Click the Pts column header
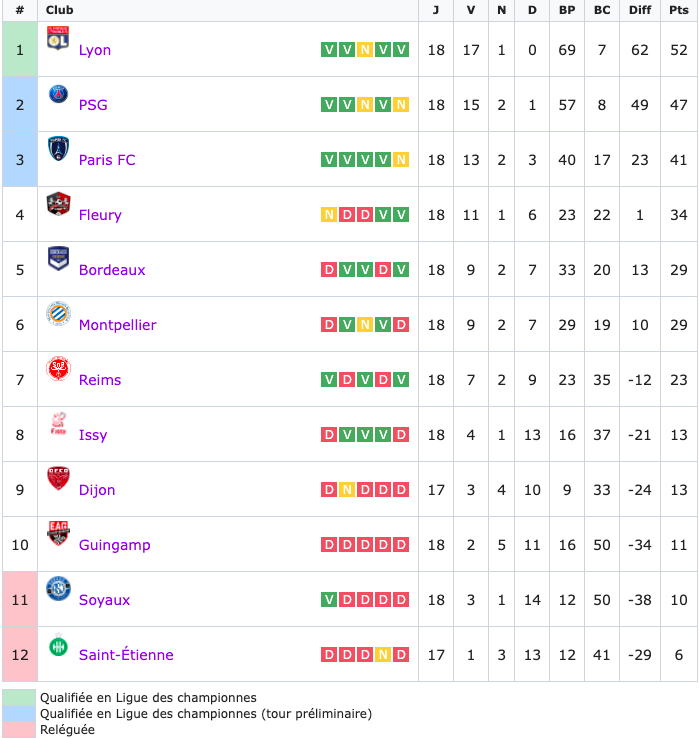The height and width of the screenshot is (738, 699). click(679, 10)
